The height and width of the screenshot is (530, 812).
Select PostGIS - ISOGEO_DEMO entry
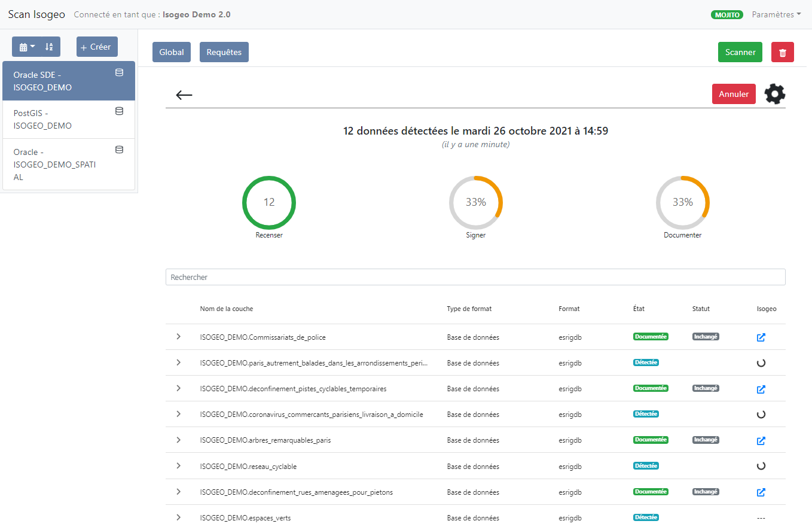pyautogui.click(x=69, y=120)
